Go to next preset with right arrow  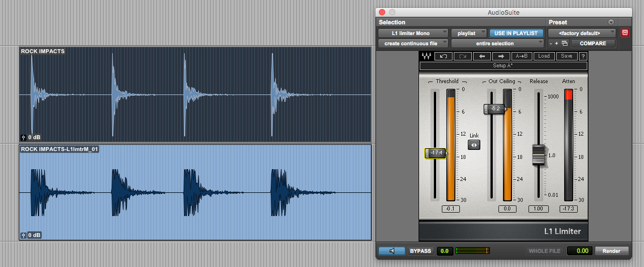(501, 56)
